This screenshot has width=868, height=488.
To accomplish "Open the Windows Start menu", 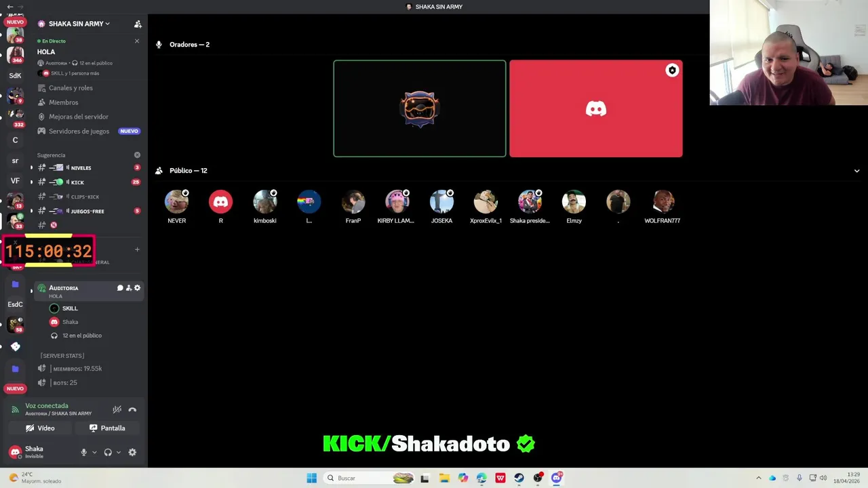I will point(311,478).
